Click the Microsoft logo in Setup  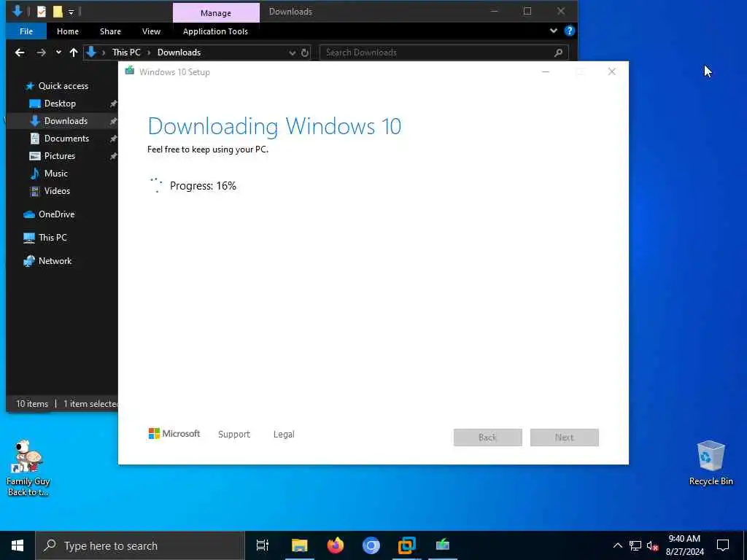[174, 433]
